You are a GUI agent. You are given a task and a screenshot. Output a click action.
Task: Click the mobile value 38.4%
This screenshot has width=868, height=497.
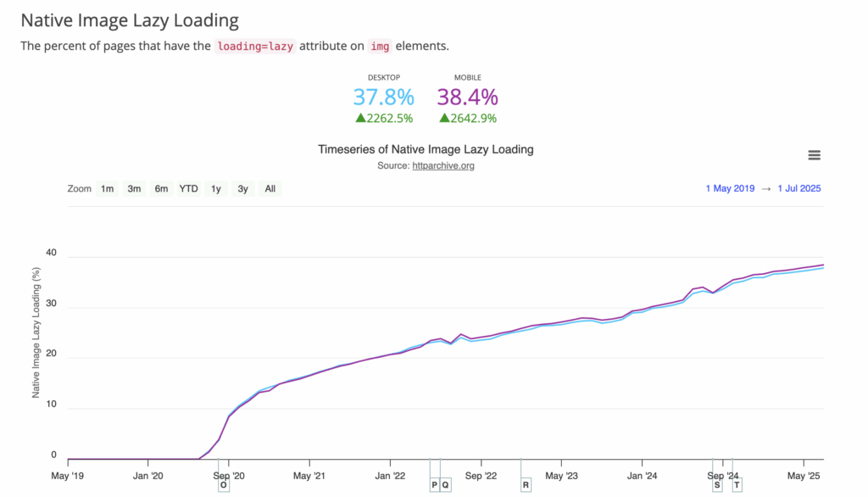tap(468, 98)
